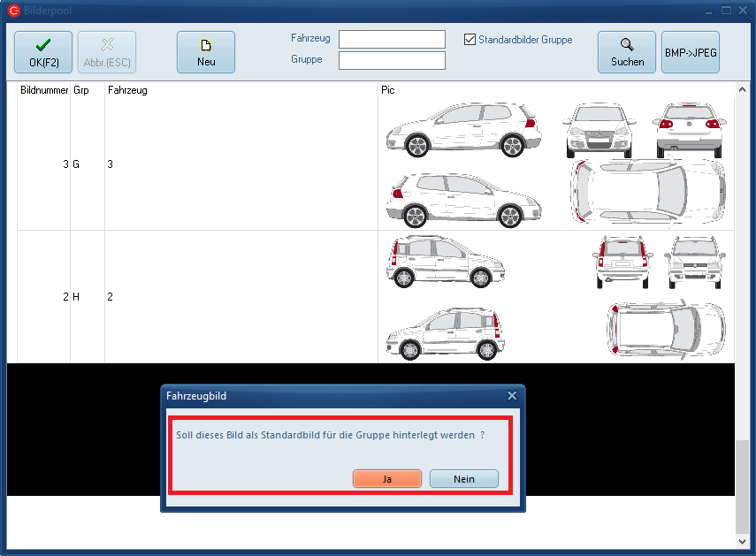756x556 pixels.
Task: Confirm the dialog with Ja
Action: click(x=387, y=479)
